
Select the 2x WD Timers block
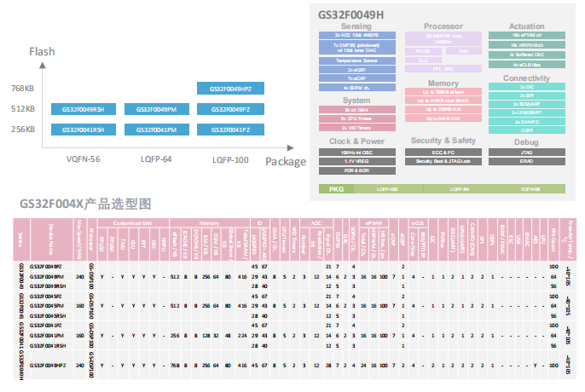coord(357,128)
